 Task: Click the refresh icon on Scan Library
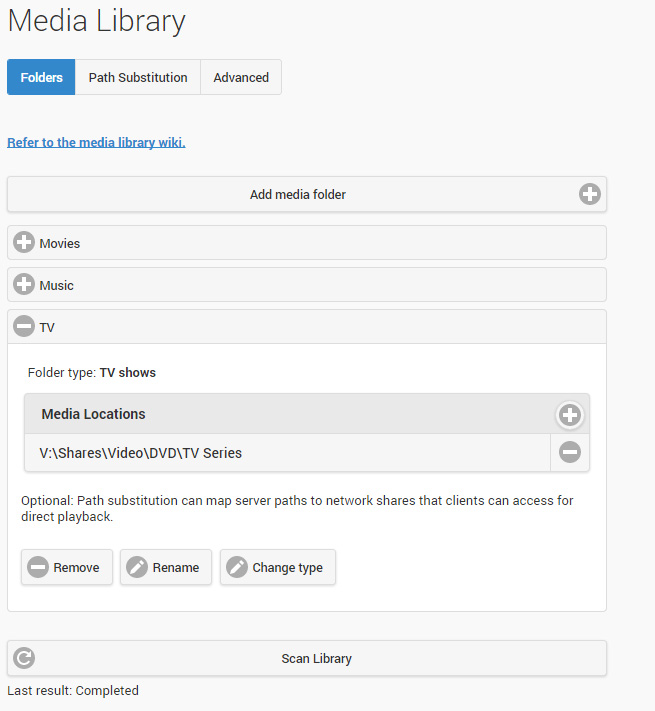click(x=25, y=658)
